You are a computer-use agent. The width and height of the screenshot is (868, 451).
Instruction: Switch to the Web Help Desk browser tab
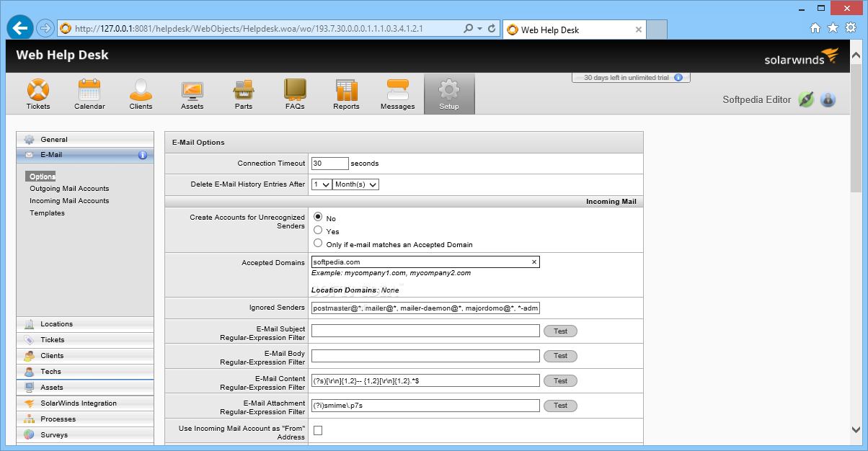(x=574, y=30)
